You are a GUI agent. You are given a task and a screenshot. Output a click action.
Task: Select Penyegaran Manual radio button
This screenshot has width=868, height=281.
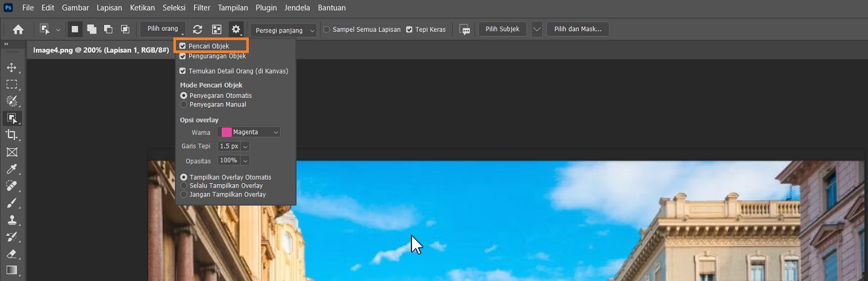coord(184,104)
